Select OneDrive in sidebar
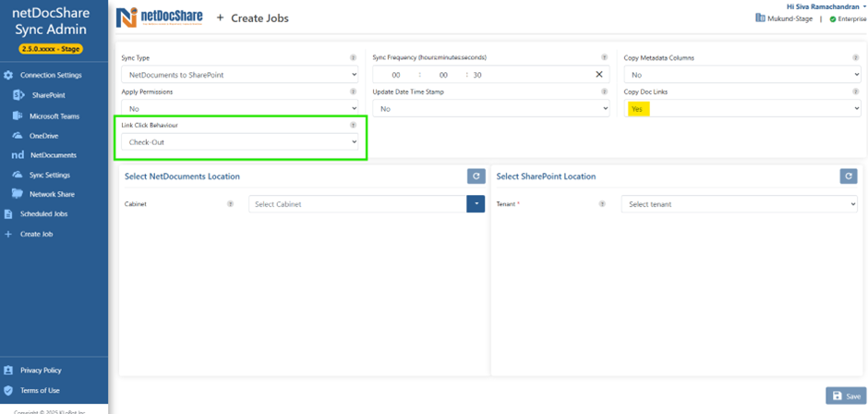 [44, 136]
